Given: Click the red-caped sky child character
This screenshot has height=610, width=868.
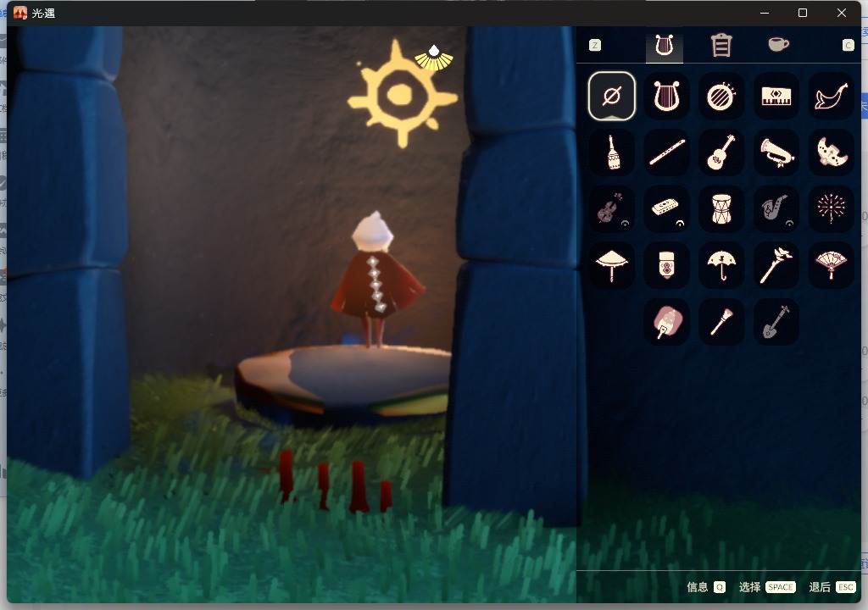Looking at the screenshot, I should click(x=376, y=280).
